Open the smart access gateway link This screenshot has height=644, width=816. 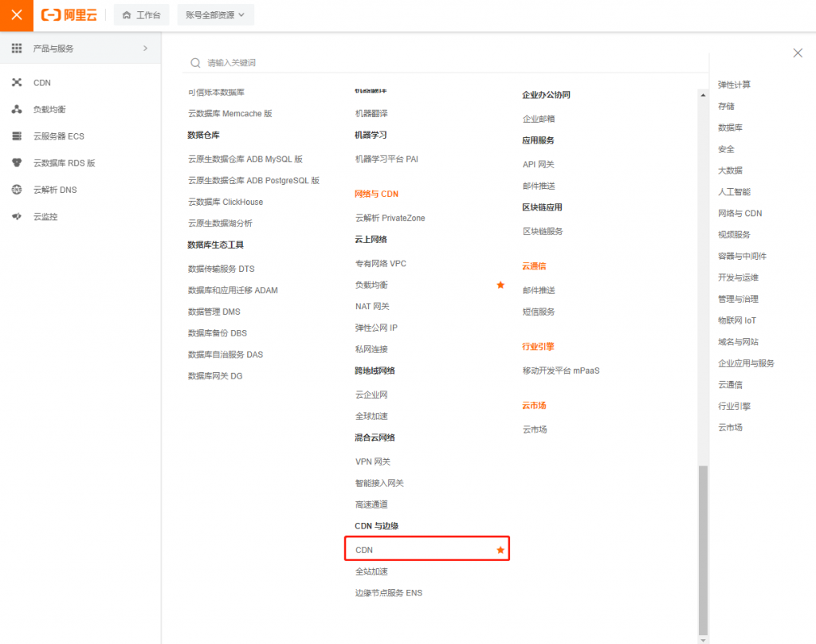click(379, 483)
